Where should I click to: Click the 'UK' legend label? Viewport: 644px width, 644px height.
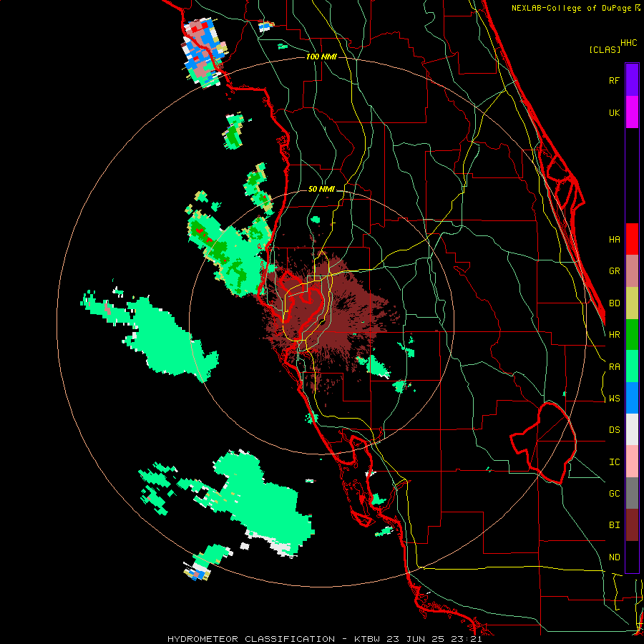614,112
